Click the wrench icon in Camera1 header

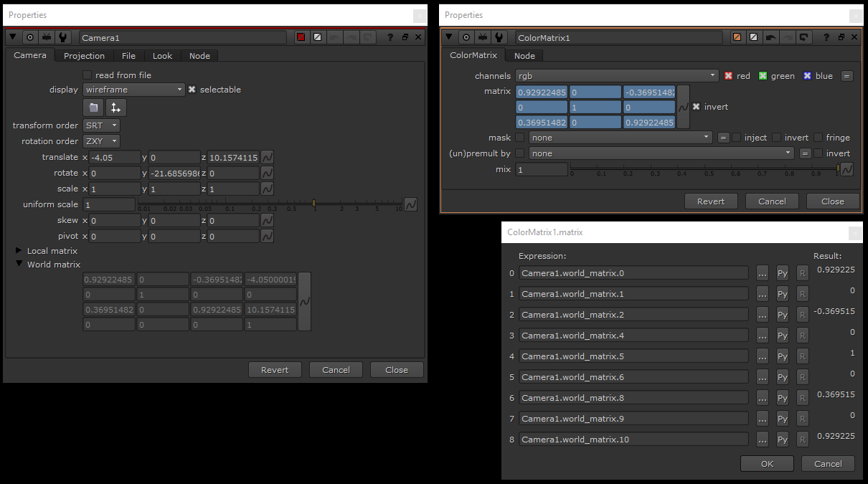tap(64, 37)
